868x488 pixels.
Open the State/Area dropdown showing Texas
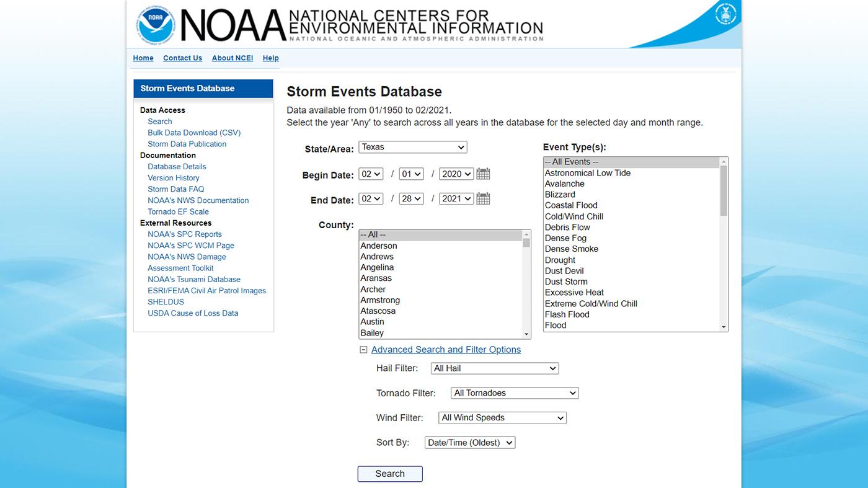(412, 148)
